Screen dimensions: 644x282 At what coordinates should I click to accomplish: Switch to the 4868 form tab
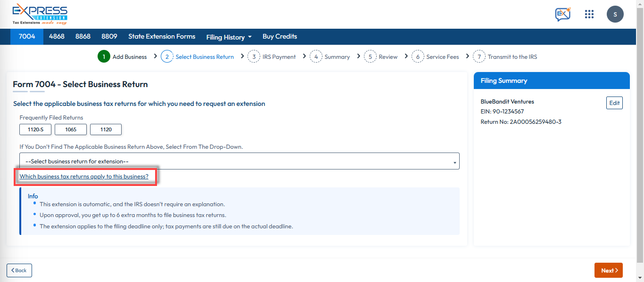57,36
